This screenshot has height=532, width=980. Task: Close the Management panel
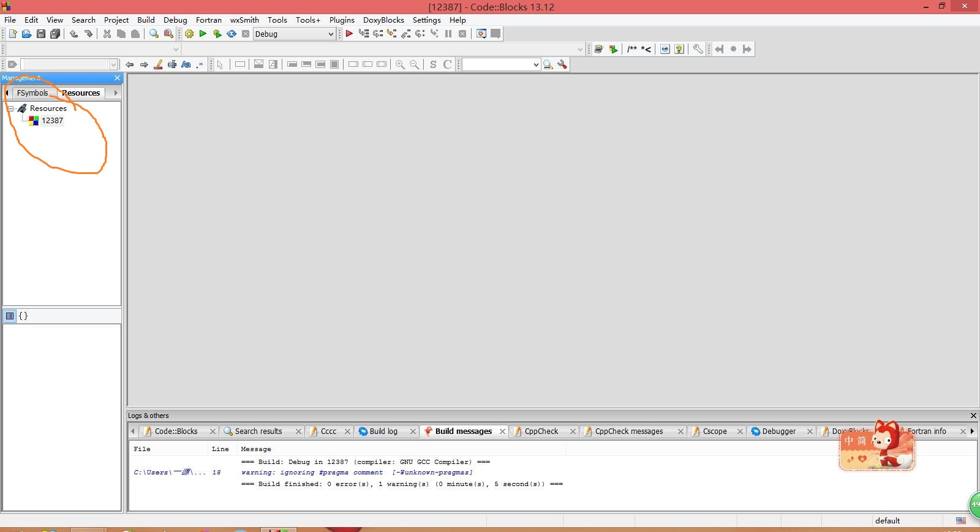pos(118,78)
